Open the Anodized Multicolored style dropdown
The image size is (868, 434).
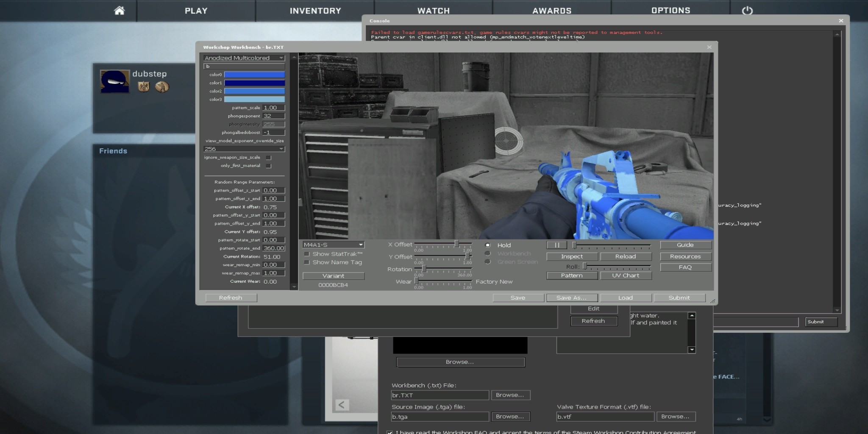coord(244,58)
